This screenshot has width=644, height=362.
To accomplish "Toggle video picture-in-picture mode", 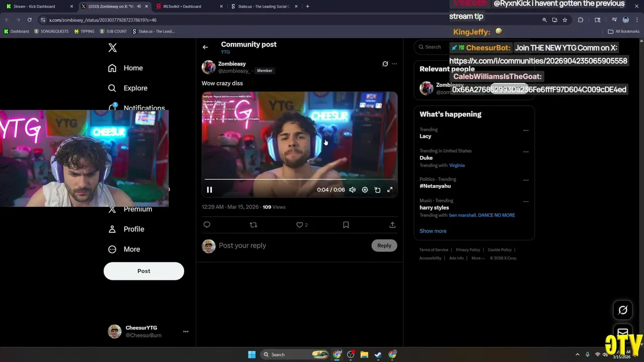I will click(377, 190).
